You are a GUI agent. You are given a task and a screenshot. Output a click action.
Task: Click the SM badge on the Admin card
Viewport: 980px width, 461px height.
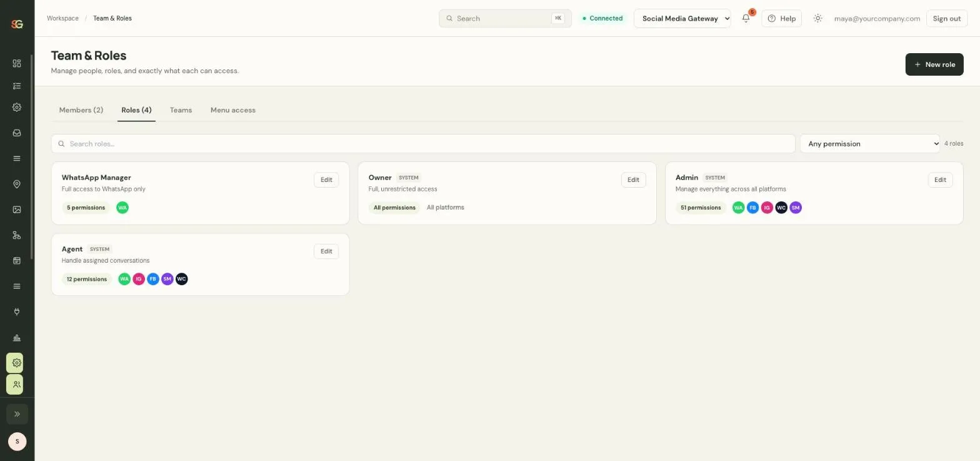tap(796, 208)
